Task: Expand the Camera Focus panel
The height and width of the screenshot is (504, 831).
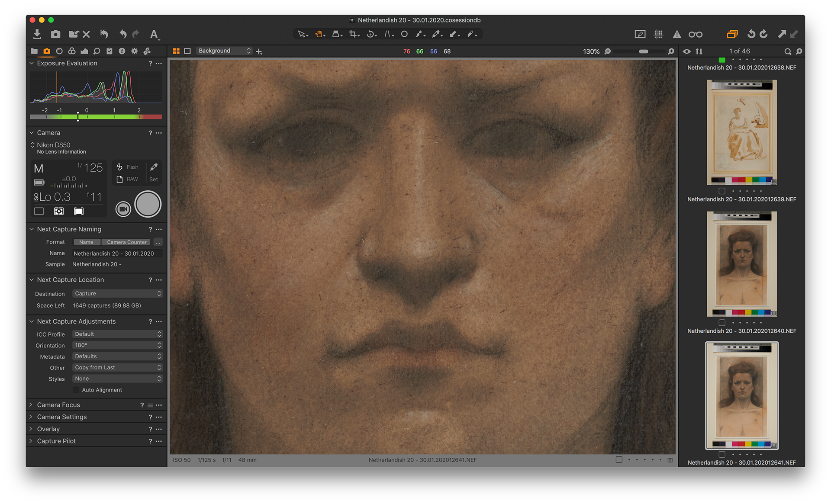Action: click(x=31, y=405)
